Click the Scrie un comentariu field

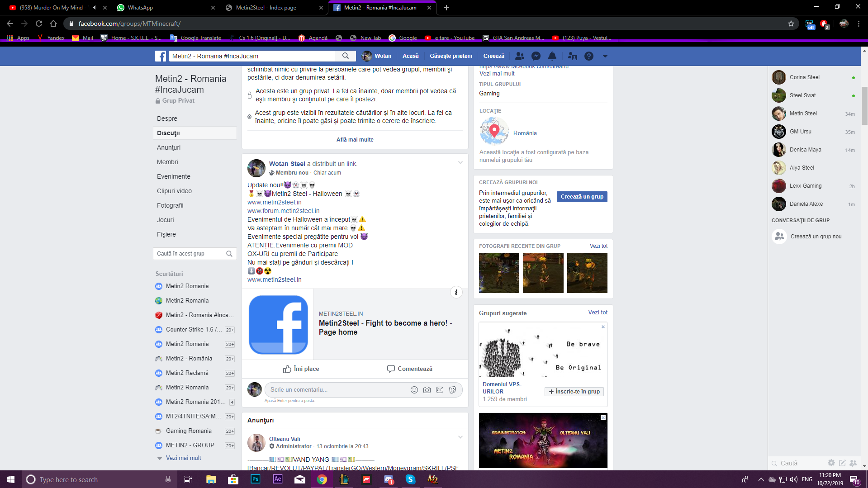pos(337,390)
